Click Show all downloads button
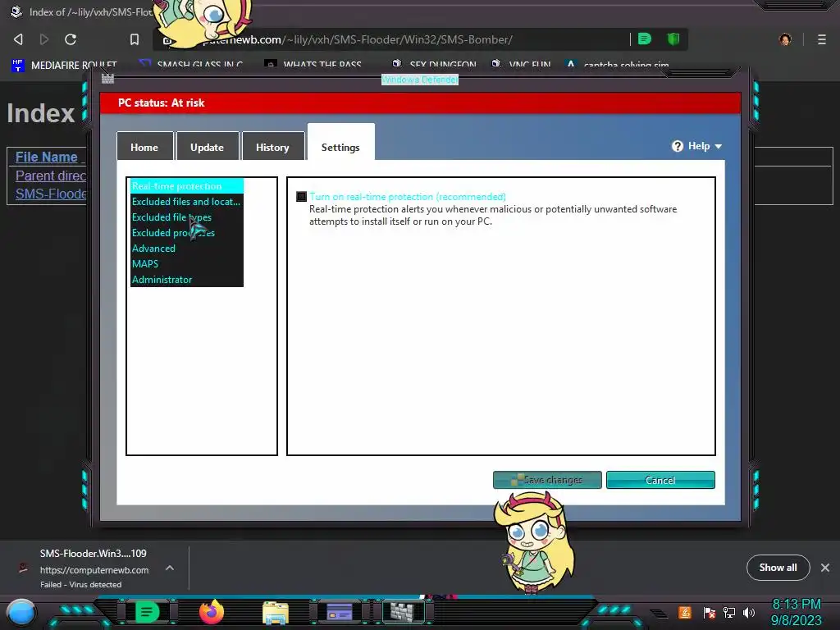This screenshot has width=840, height=630. click(x=778, y=568)
